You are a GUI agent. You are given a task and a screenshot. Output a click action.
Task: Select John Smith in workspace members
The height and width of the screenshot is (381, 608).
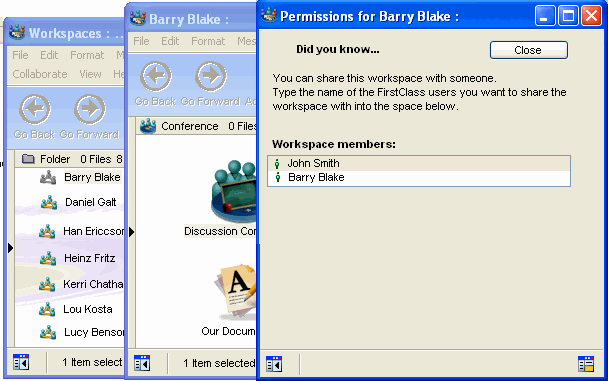pos(419,163)
